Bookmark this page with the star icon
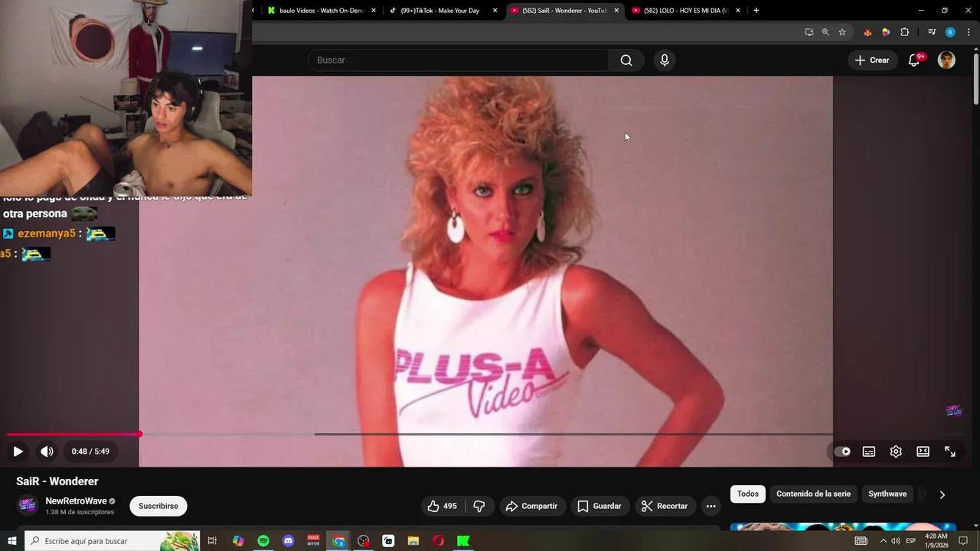This screenshot has height=551, width=980. [x=842, y=32]
